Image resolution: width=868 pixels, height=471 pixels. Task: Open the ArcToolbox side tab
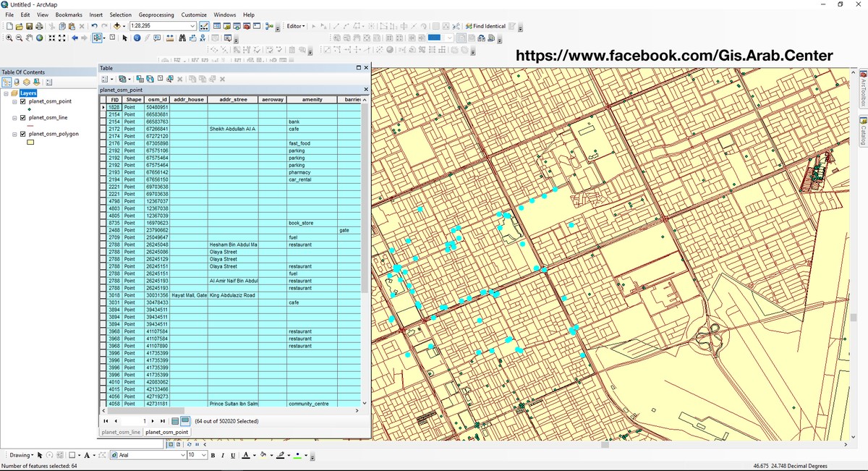864,89
